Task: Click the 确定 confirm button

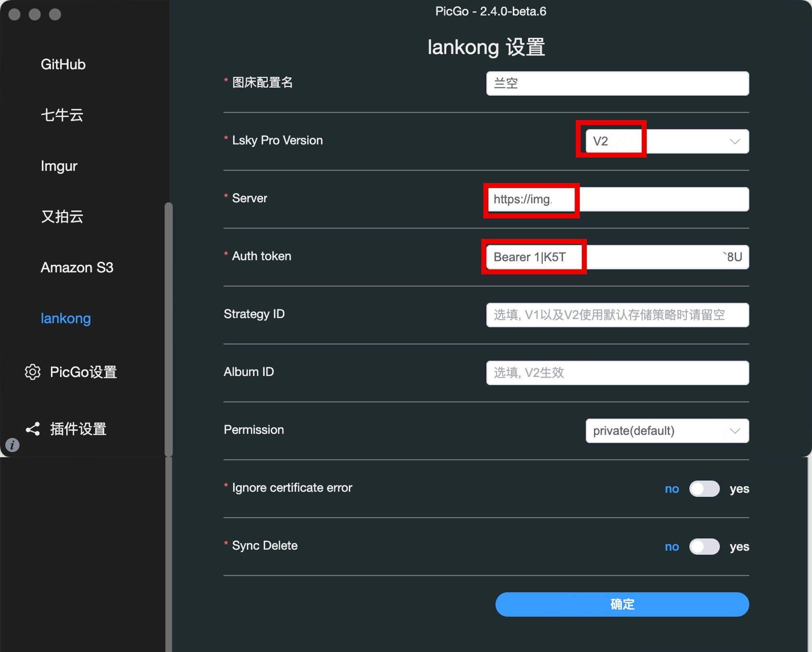Action: tap(622, 604)
